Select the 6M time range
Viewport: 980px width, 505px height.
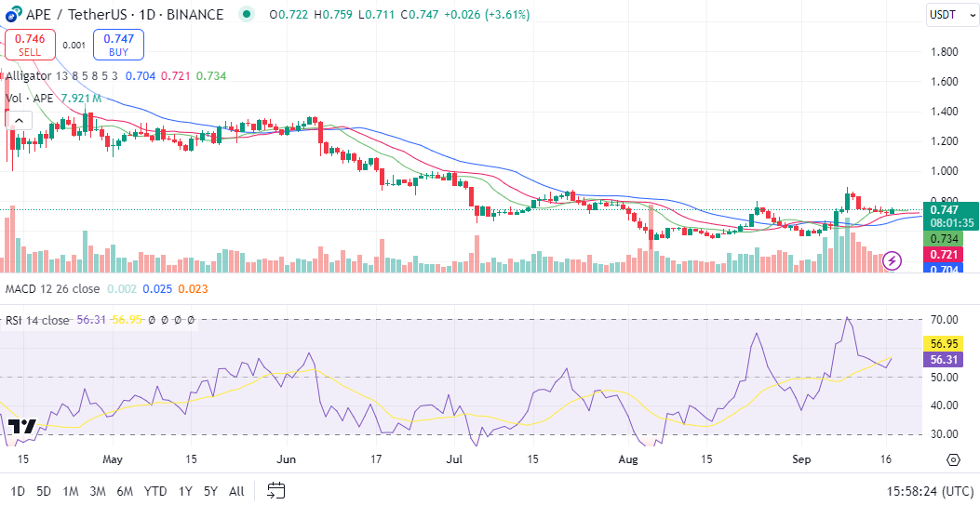click(125, 491)
